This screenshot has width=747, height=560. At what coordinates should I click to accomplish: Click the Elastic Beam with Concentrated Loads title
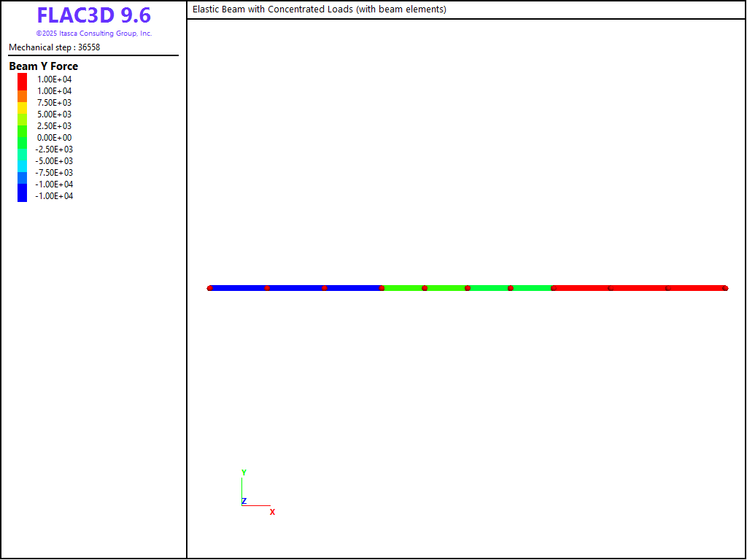tap(319, 9)
